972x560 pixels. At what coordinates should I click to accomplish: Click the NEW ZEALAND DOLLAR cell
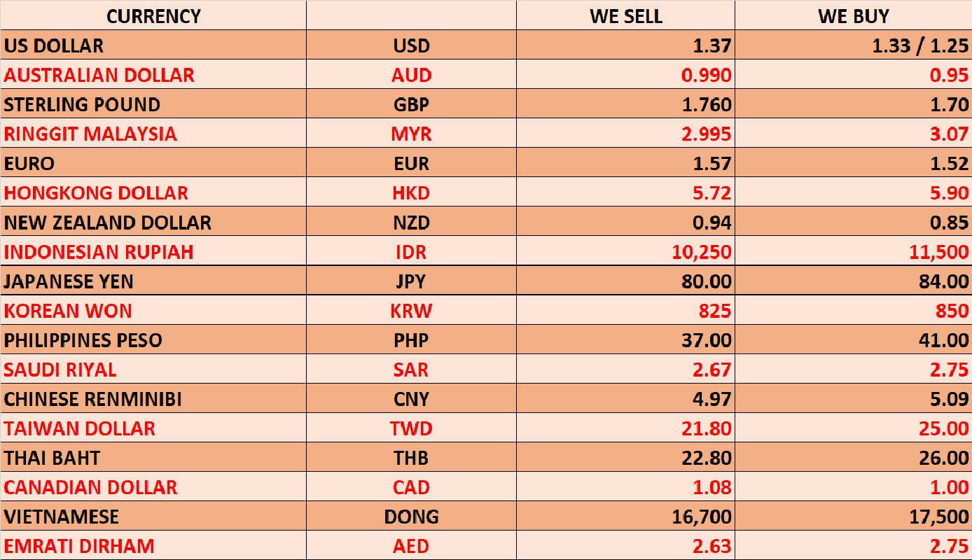click(x=153, y=222)
